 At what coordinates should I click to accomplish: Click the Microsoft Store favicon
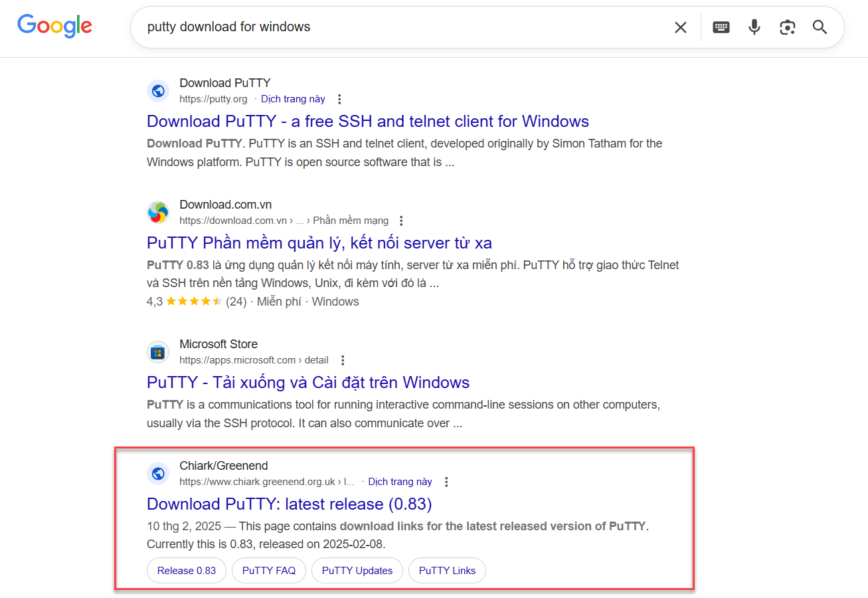click(158, 352)
